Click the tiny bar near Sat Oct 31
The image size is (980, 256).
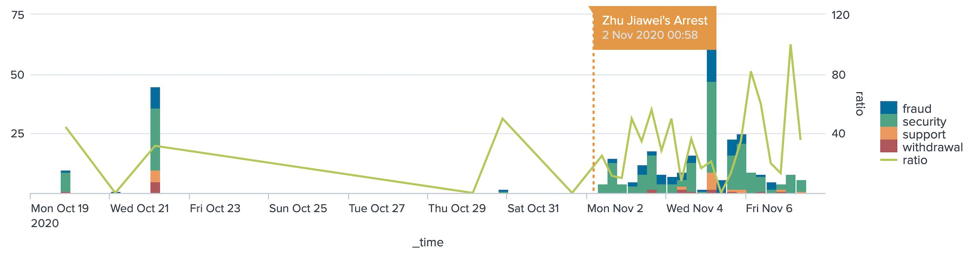pos(503,191)
